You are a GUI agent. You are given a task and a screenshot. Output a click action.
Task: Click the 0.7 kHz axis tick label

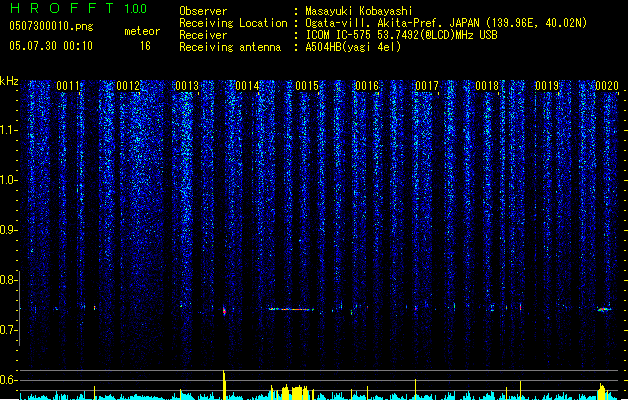(8, 330)
